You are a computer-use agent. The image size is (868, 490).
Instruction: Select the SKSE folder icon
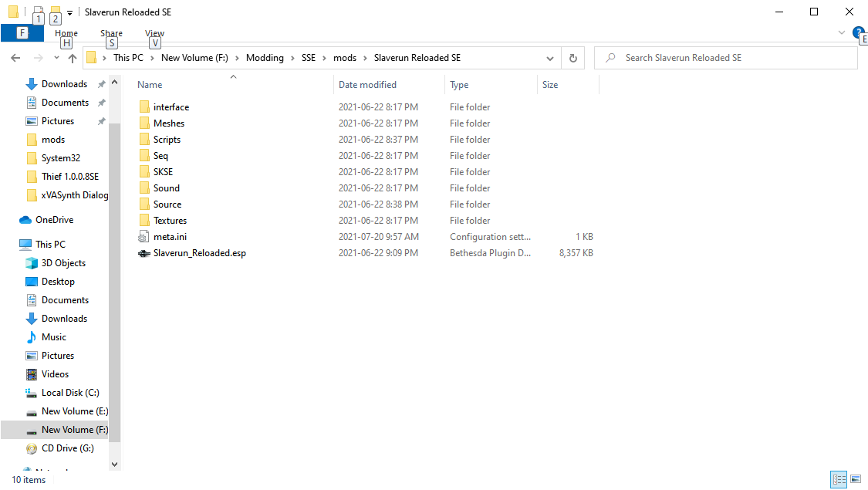coord(144,171)
